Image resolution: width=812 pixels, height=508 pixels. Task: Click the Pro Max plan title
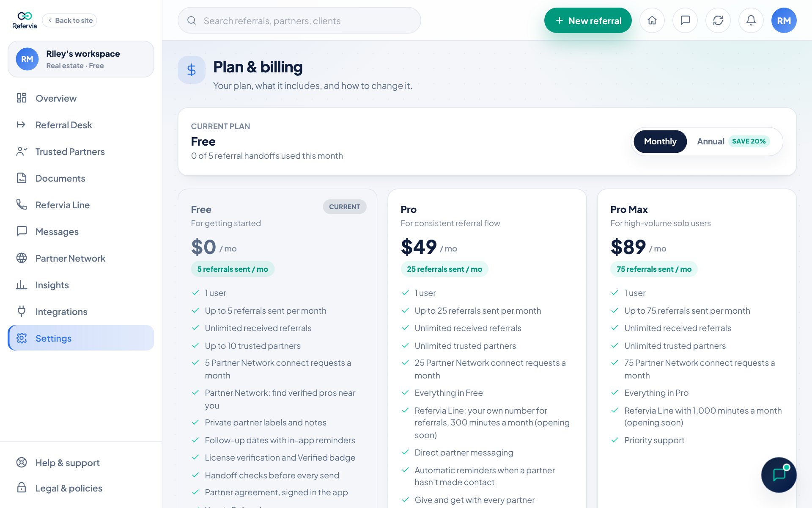[629, 209]
